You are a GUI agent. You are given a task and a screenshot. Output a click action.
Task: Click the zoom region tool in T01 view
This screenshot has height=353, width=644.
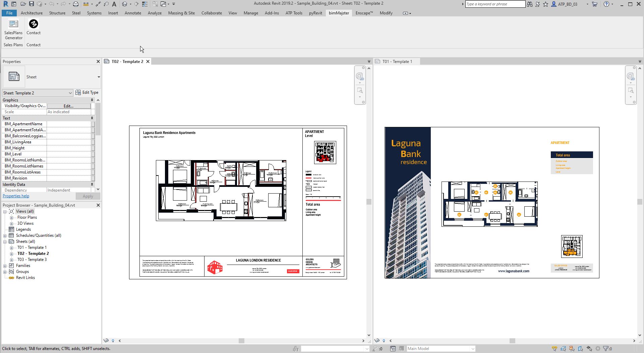[631, 91]
